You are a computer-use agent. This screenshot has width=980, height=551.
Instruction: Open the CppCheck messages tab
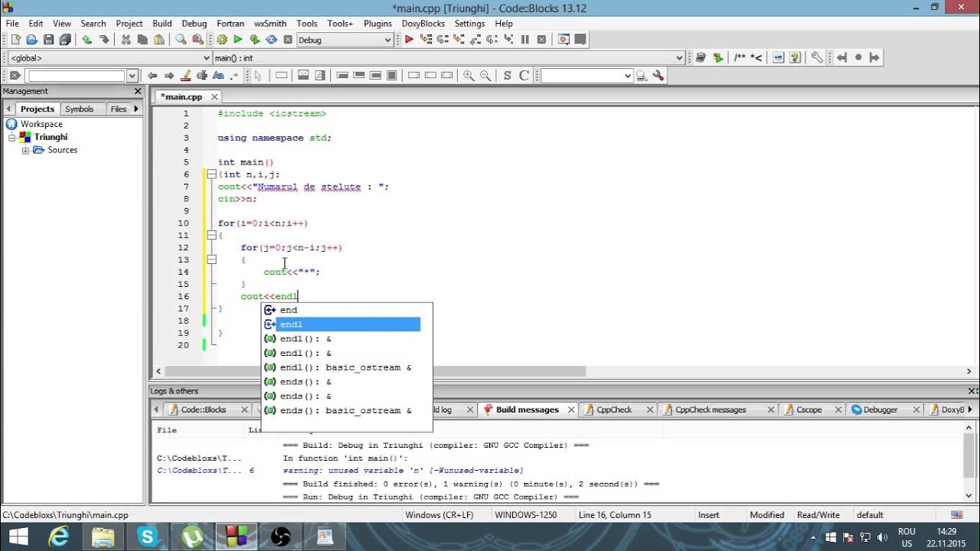point(710,409)
